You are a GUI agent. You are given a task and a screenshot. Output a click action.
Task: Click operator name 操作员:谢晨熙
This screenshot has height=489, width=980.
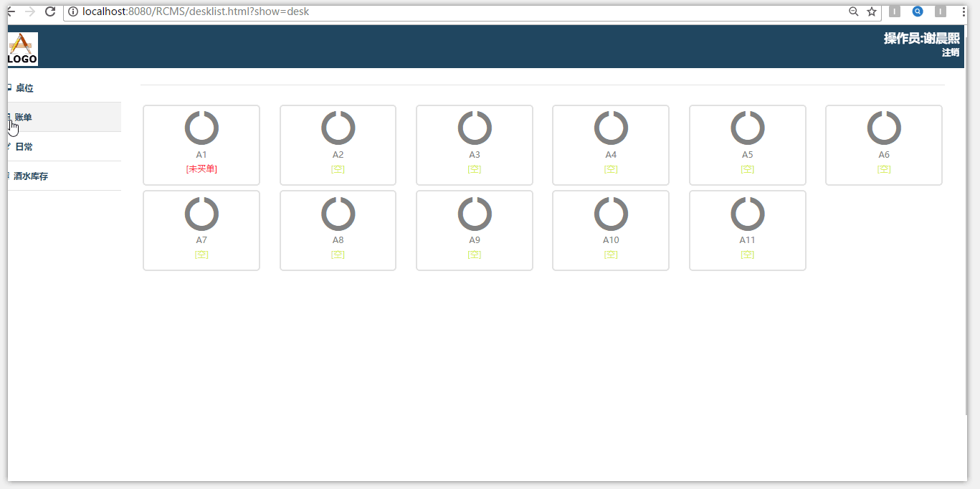pyautogui.click(x=921, y=39)
